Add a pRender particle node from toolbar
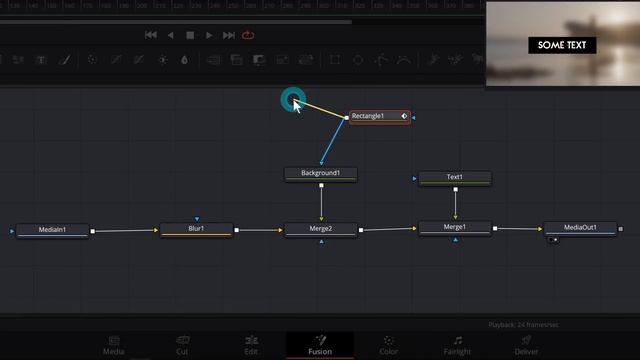The image size is (640, 360). click(455, 60)
